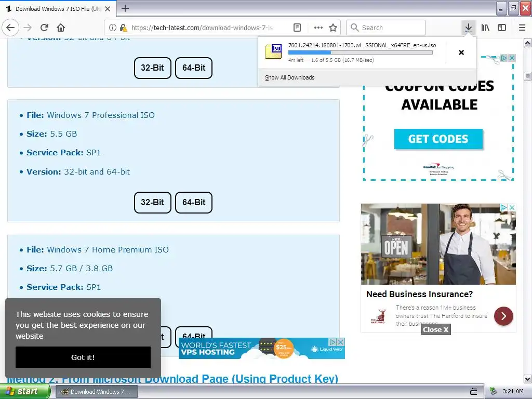The height and width of the screenshot is (399, 532).
Task: Click AdChoices icon on coupon ad
Action: click(x=504, y=58)
